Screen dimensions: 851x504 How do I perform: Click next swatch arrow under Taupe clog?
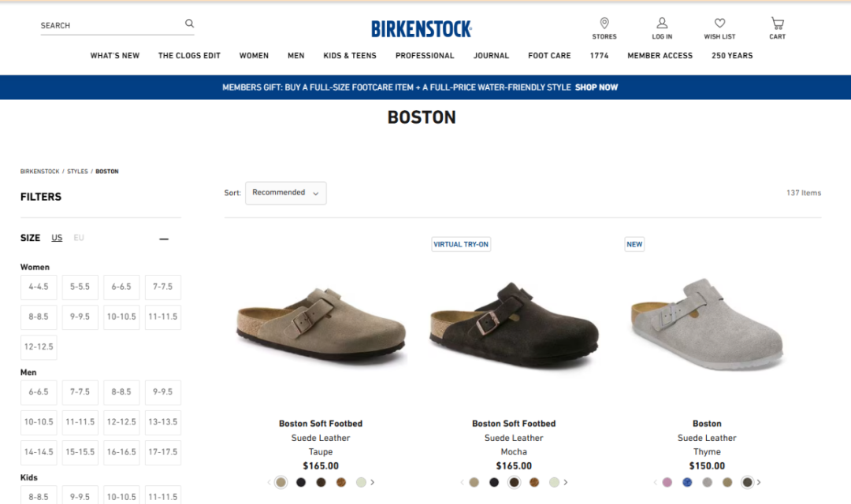(373, 482)
